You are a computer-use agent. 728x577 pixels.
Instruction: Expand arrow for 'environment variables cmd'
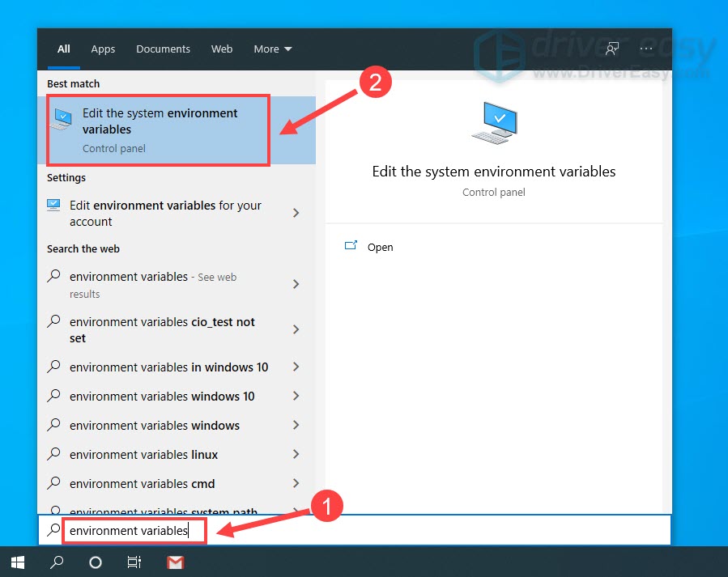296,483
